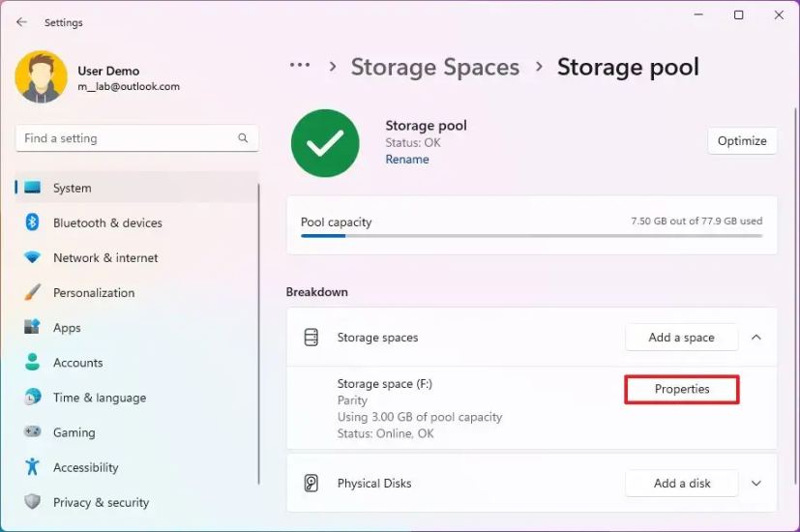
Task: Expand the Physical Disks section
Action: pyautogui.click(x=756, y=484)
